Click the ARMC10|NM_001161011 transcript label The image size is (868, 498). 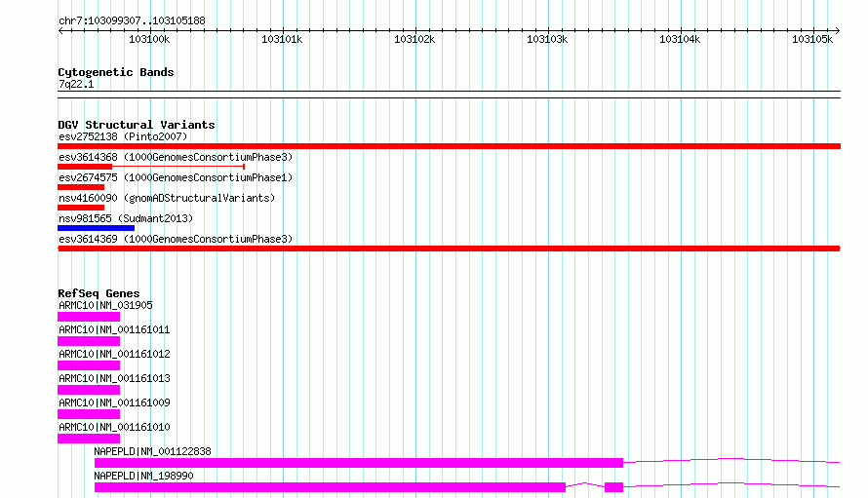tap(114, 329)
